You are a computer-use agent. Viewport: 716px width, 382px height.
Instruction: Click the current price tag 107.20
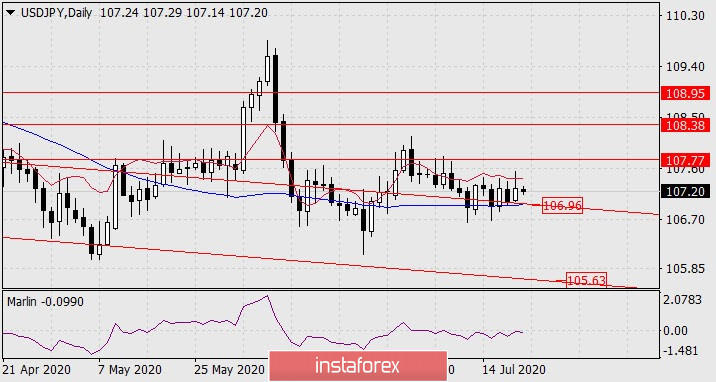(685, 192)
